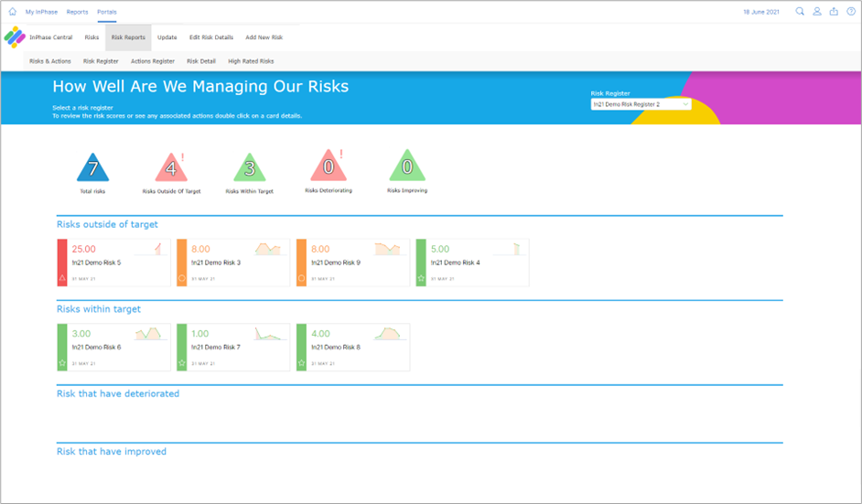This screenshot has width=862, height=504.
Task: Select the Risks Improving triangle indicator
Action: click(x=407, y=166)
